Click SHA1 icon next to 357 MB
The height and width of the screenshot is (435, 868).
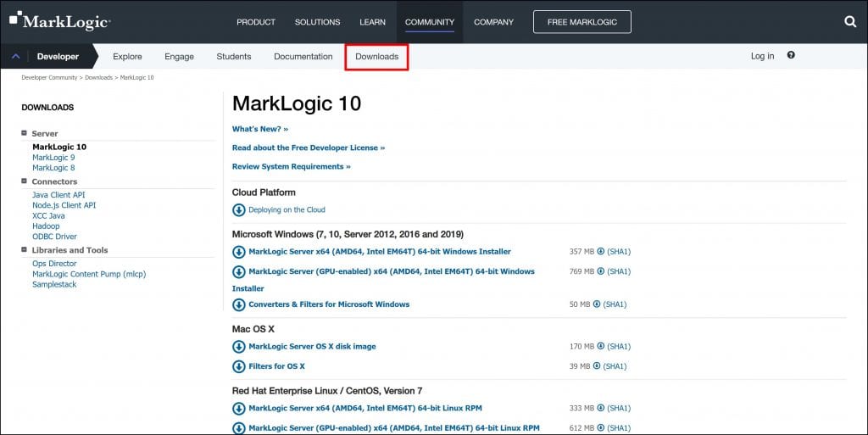[601, 252]
